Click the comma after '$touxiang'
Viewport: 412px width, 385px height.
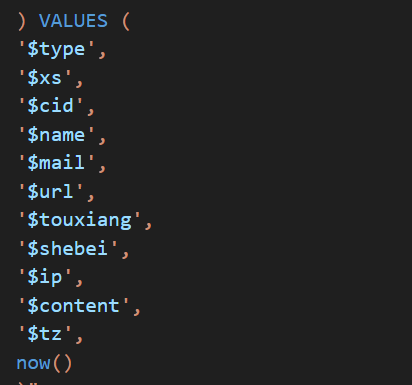149,225
